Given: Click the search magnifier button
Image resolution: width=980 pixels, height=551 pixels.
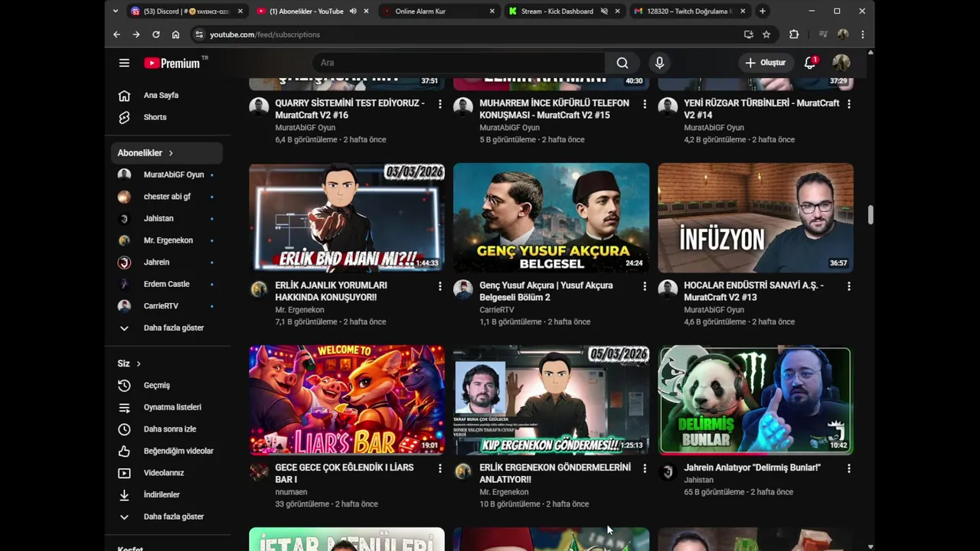Looking at the screenshot, I should [622, 63].
